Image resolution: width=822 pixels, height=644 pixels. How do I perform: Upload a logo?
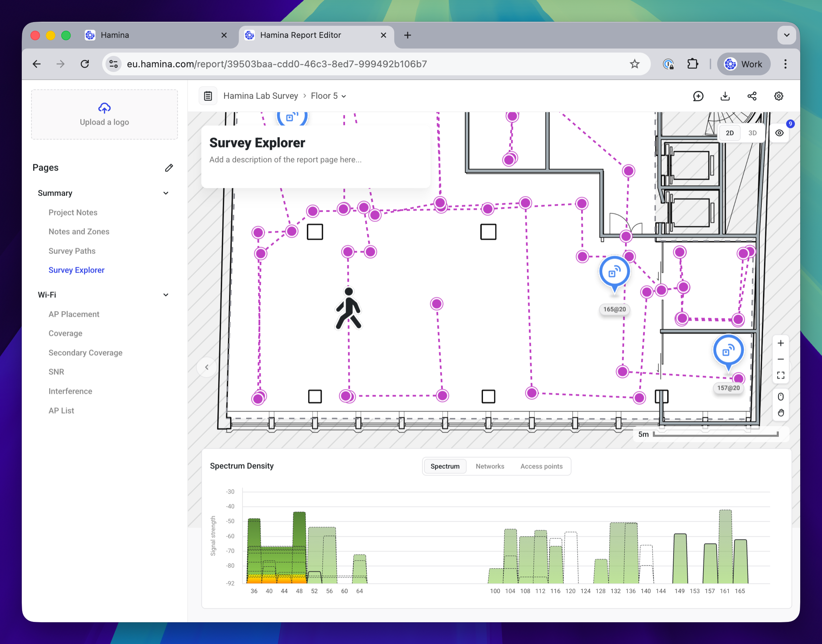pos(105,115)
